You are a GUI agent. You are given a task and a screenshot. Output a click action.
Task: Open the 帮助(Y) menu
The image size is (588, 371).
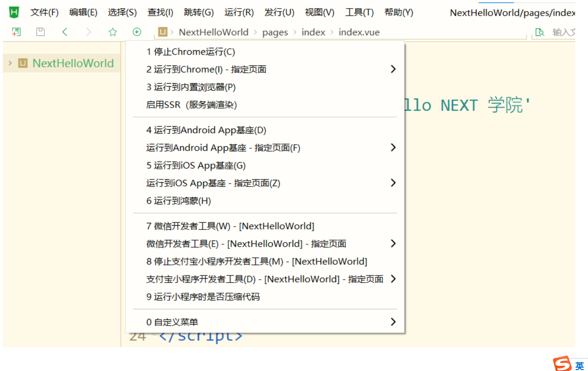click(399, 12)
